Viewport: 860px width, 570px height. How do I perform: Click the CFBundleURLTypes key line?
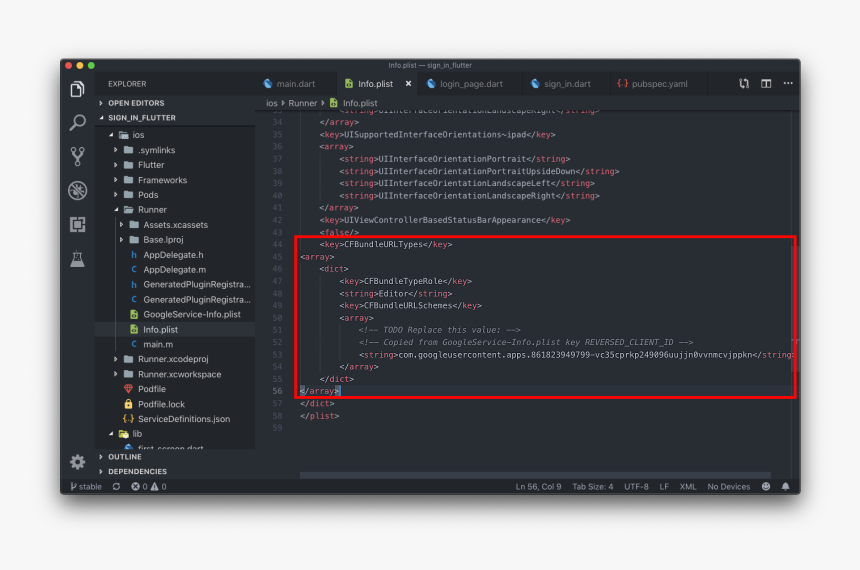click(386, 245)
